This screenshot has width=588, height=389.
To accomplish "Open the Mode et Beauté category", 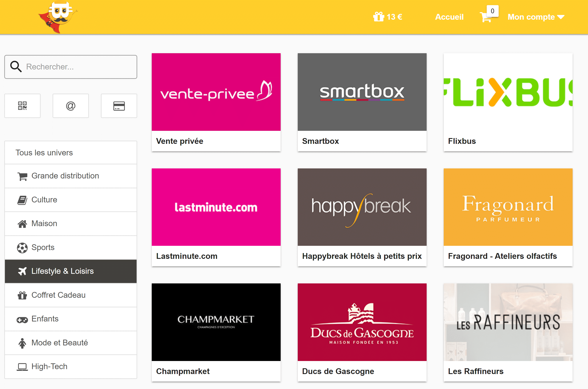I will pyautogui.click(x=71, y=343).
